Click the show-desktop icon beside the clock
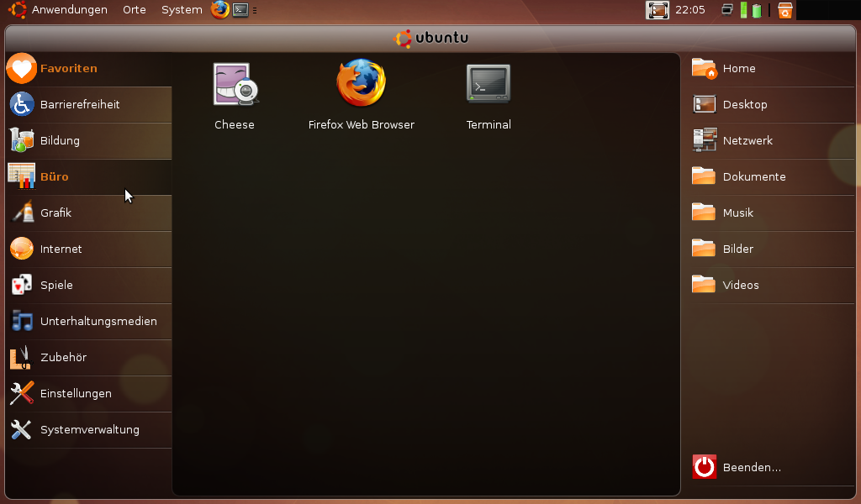Image resolution: width=861 pixels, height=504 pixels. click(658, 10)
